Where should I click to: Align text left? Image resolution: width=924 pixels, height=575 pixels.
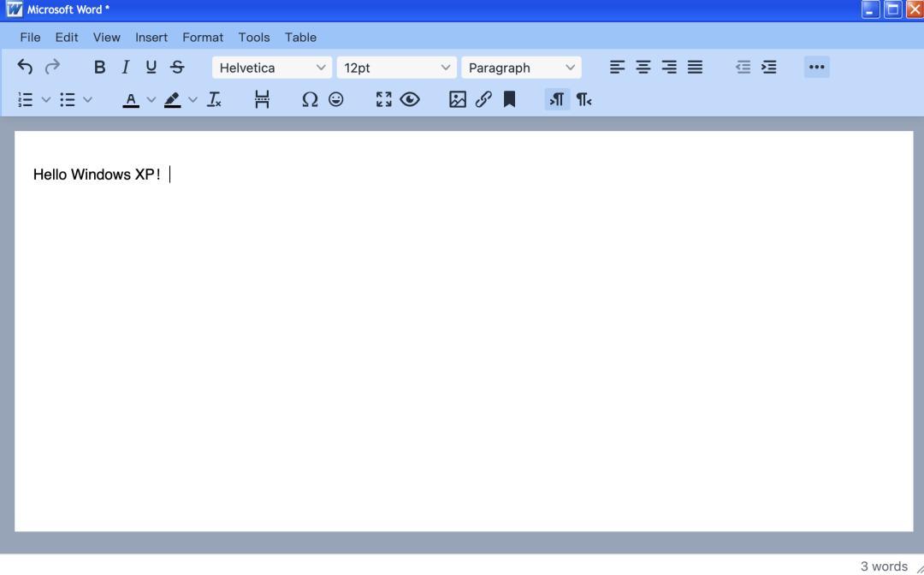[x=617, y=67]
